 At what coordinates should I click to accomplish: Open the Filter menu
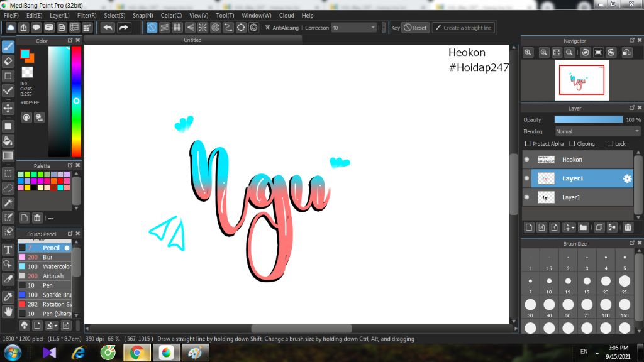pos(87,16)
